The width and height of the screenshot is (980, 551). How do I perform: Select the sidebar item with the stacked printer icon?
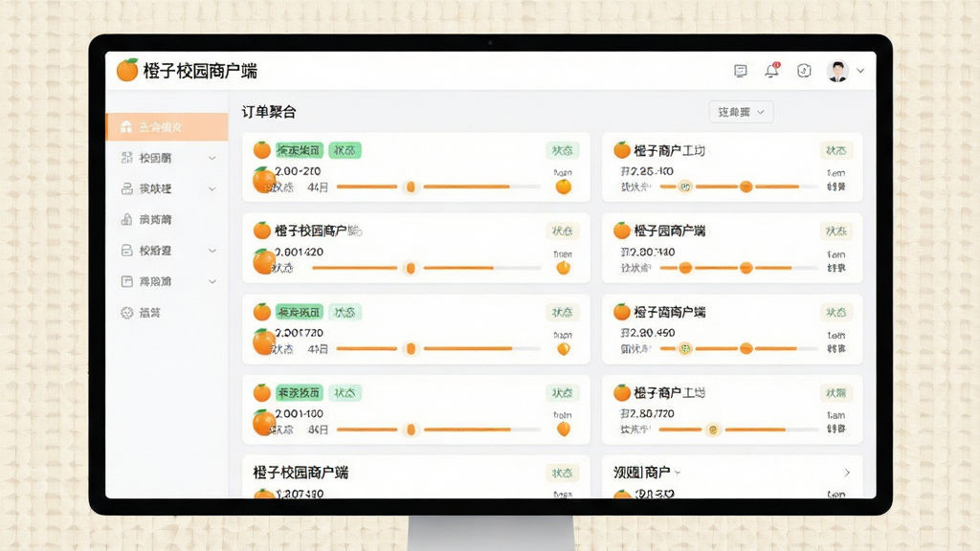pos(167,188)
